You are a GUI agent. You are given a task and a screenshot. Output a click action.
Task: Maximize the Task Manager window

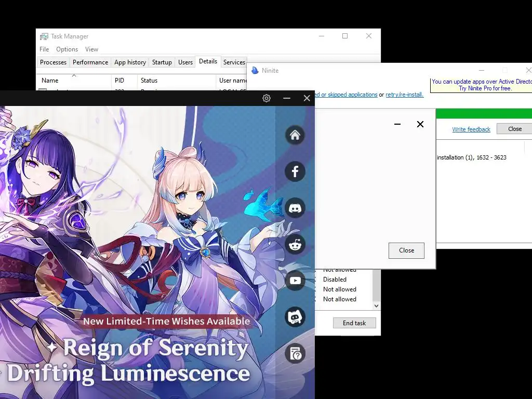coord(345,36)
